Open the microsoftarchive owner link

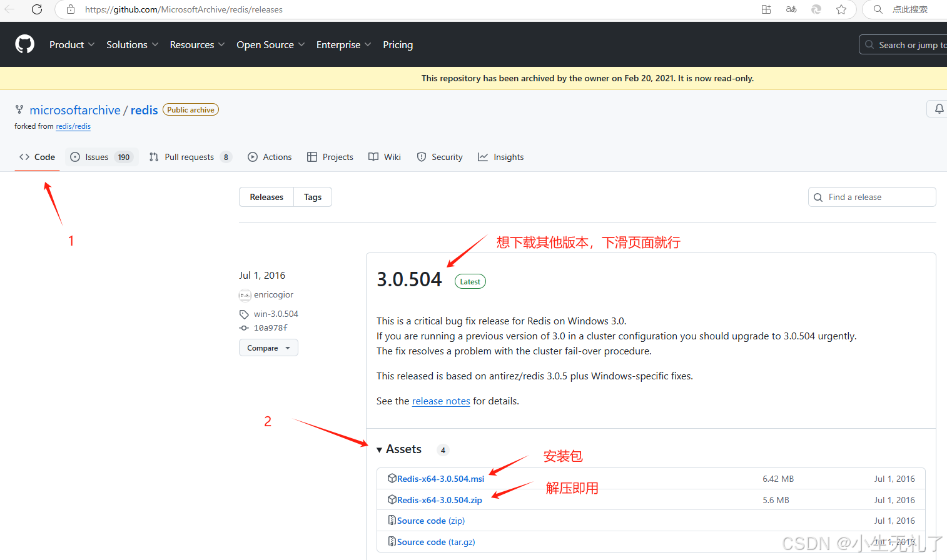point(75,110)
